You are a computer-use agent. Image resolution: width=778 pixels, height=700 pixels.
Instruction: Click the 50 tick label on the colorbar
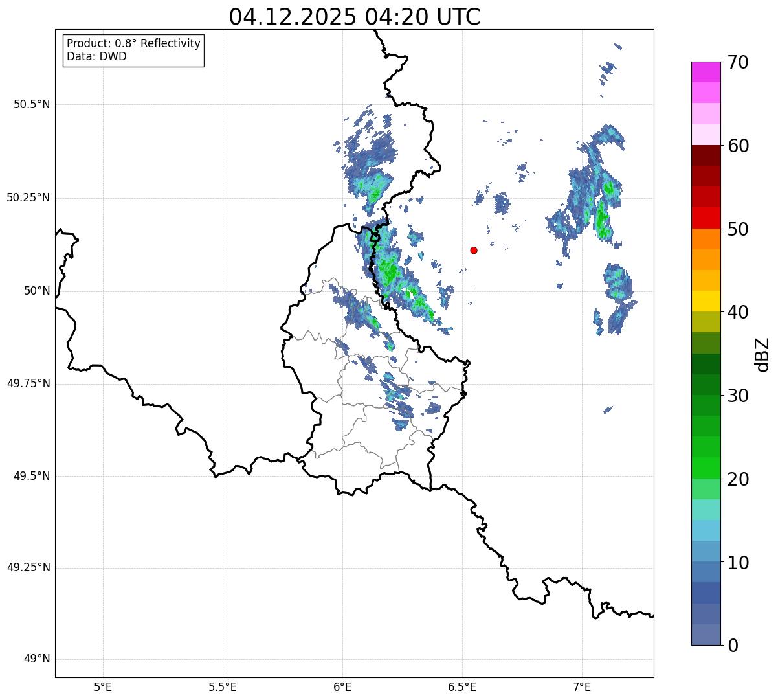738,229
